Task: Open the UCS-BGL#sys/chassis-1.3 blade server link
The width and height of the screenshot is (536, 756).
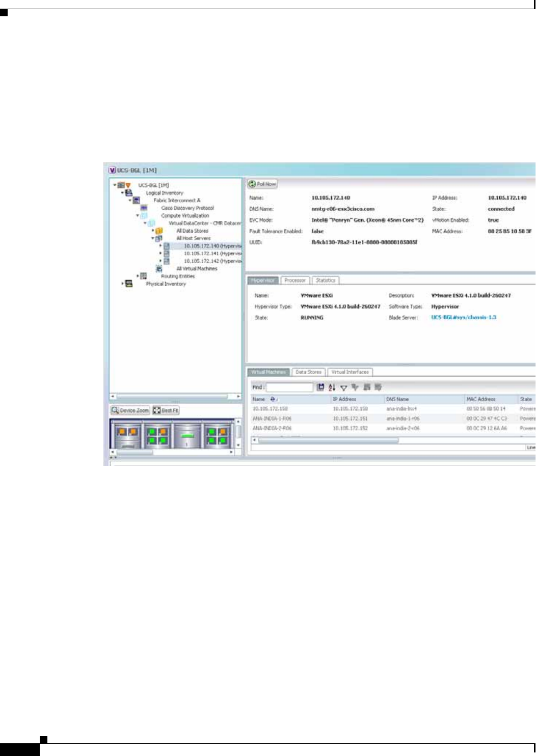Action: (x=464, y=317)
